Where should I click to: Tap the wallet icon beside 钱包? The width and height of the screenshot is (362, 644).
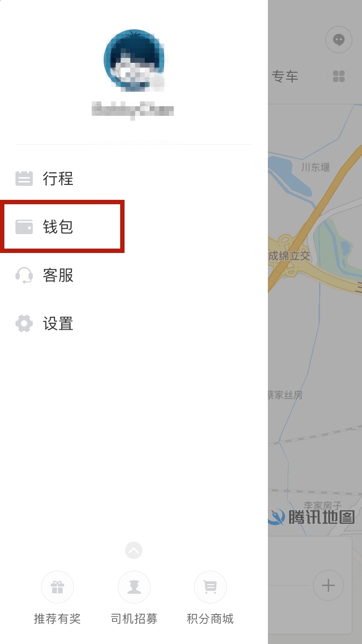pos(24,227)
